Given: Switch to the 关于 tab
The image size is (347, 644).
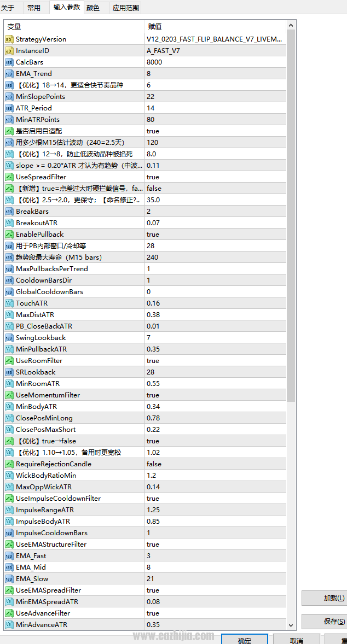Looking at the screenshot, I should [x=8, y=8].
